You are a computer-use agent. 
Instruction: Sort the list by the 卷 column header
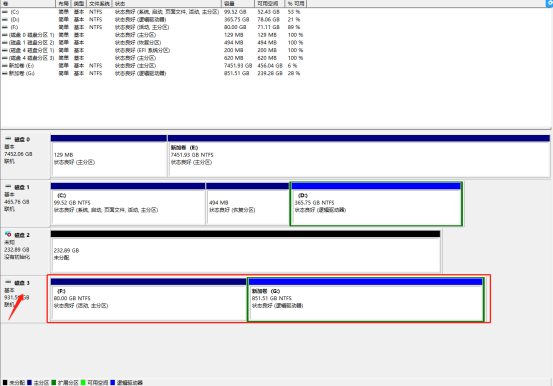tap(28, 4)
